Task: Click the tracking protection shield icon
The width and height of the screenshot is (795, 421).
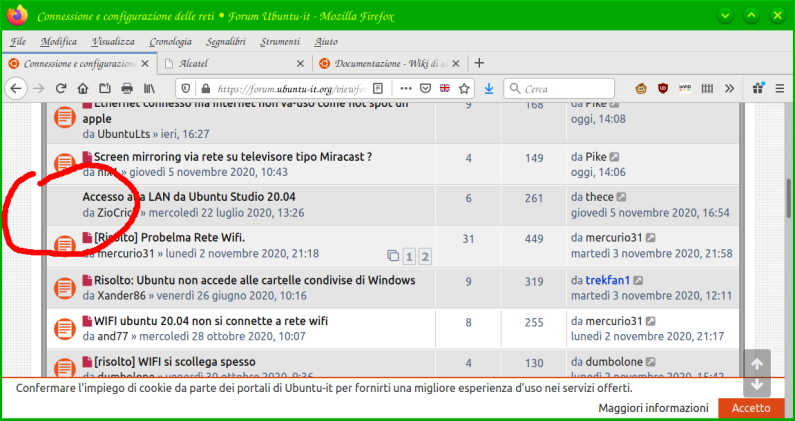Action: click(x=186, y=89)
